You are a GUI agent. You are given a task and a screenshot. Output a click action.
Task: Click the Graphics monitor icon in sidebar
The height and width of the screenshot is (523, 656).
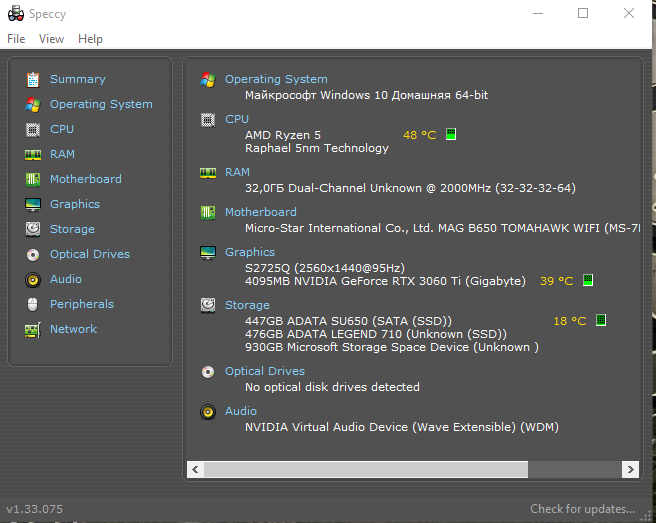point(33,205)
